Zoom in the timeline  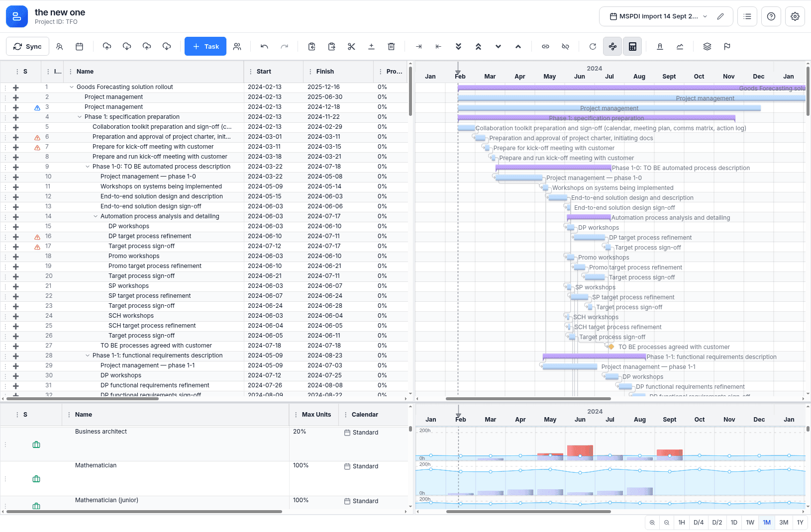pyautogui.click(x=652, y=523)
